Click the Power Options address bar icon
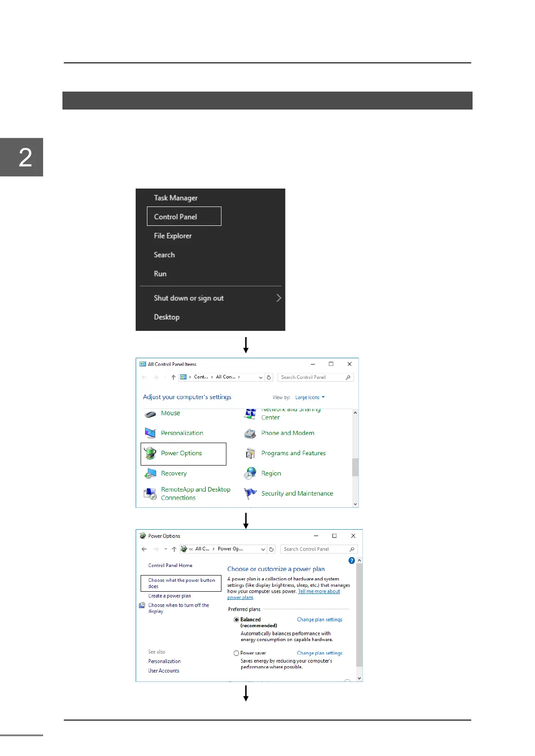535x756 pixels. (x=184, y=549)
